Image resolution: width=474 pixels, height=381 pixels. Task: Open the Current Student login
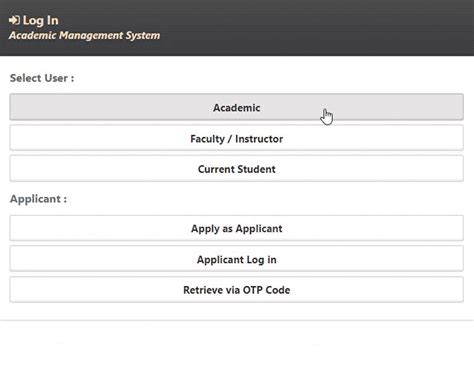pos(236,168)
